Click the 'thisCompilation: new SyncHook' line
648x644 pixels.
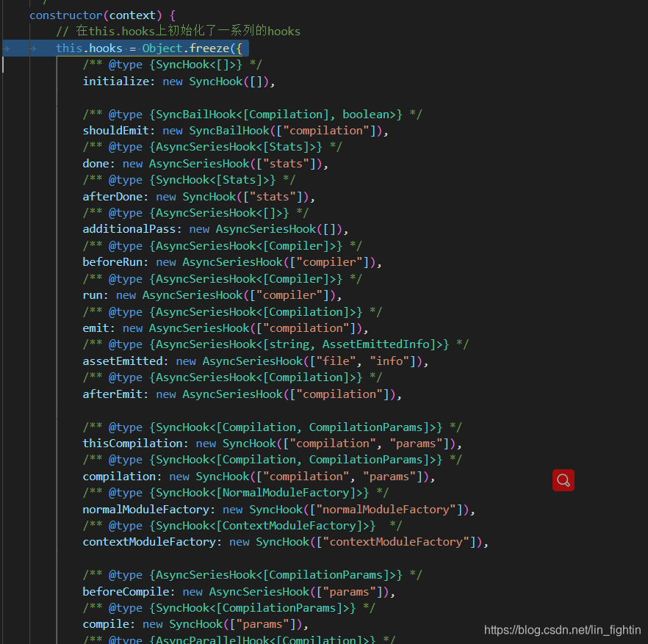click(272, 444)
